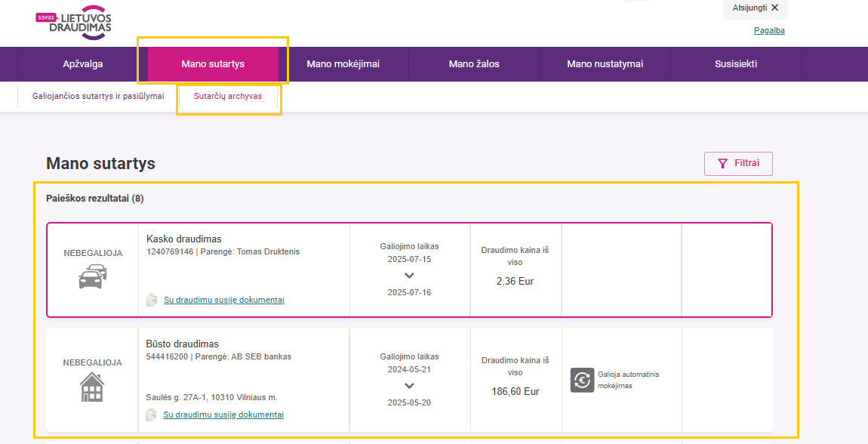Viewport: 868px width, 444px height.
Task: Click the chevron between Būsto draudimas dates
Action: click(x=410, y=386)
